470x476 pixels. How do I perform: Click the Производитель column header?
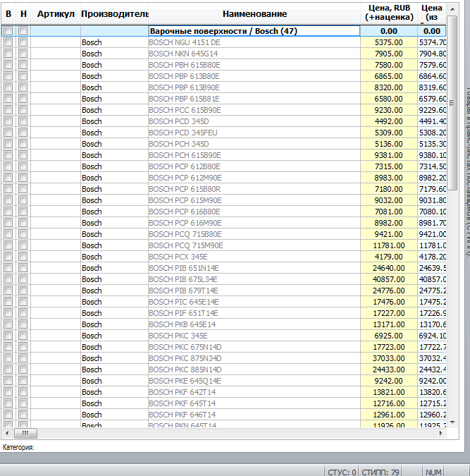114,13
